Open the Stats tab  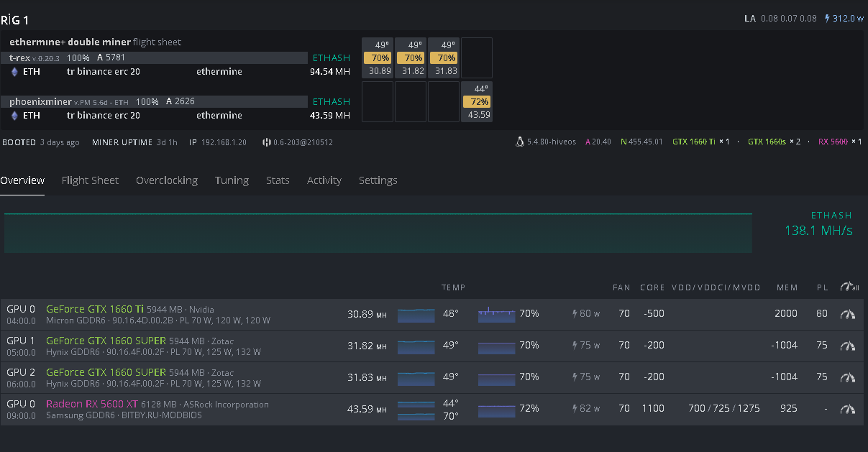[278, 180]
